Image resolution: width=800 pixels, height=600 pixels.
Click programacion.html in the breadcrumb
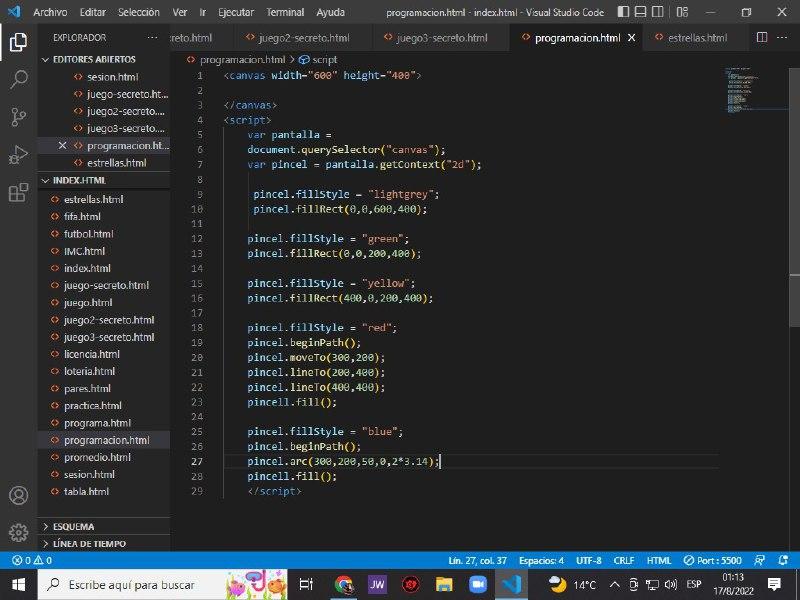tap(242, 60)
